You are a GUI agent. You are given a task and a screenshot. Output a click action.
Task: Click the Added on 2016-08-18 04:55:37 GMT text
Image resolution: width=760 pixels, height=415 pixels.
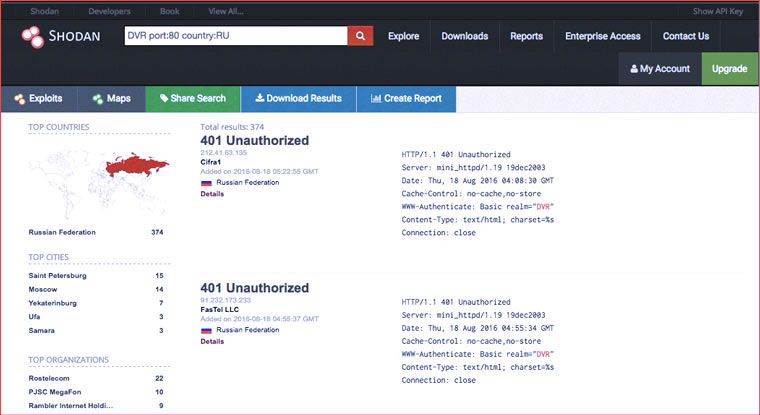click(x=259, y=319)
